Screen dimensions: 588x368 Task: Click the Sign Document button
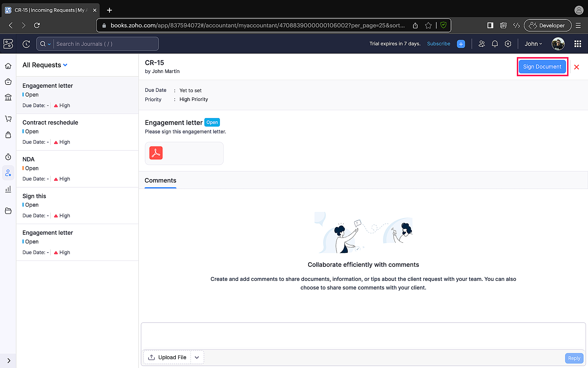[x=542, y=67]
